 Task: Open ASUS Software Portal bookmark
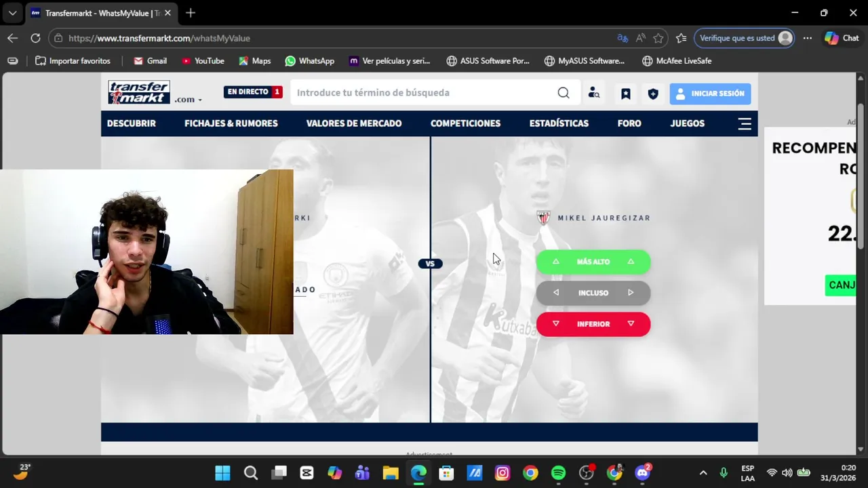488,61
